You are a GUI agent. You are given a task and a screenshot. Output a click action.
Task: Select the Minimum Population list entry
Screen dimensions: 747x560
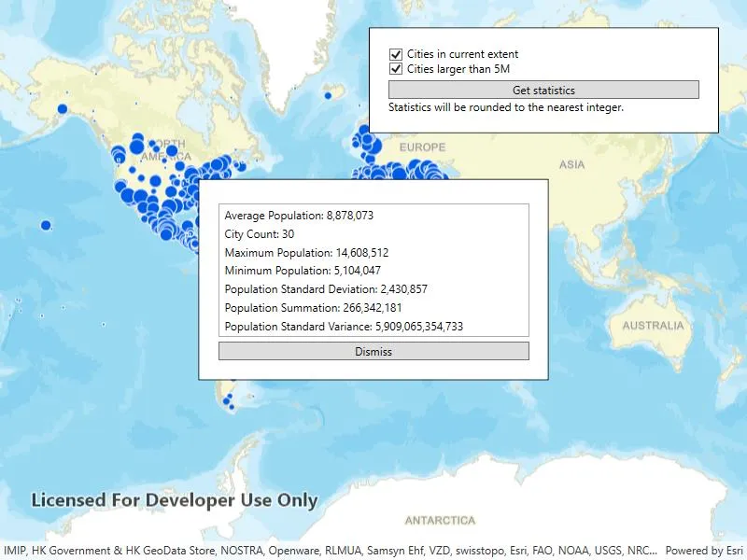coord(373,271)
